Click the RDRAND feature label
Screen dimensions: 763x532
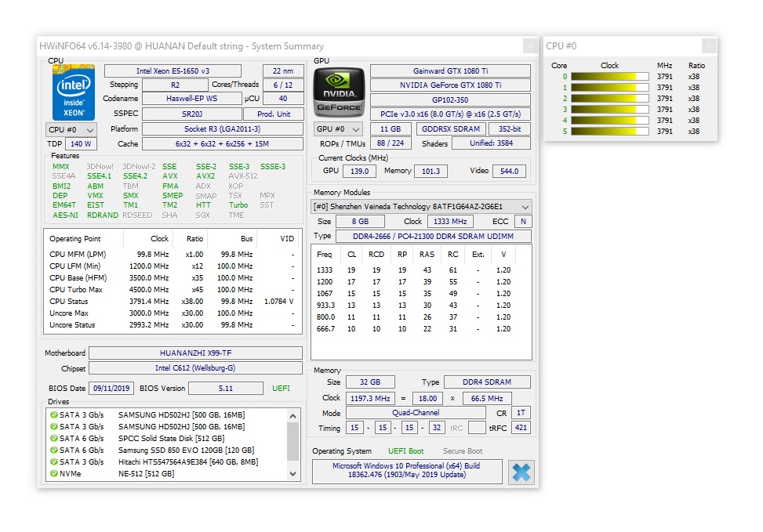coord(103,215)
